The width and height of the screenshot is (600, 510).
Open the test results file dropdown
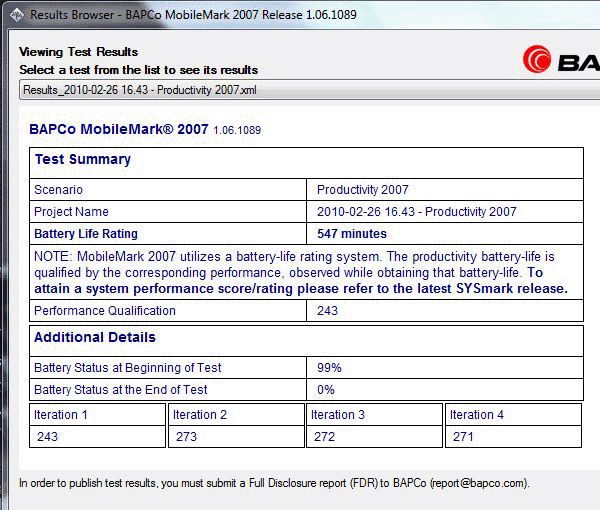(309, 90)
